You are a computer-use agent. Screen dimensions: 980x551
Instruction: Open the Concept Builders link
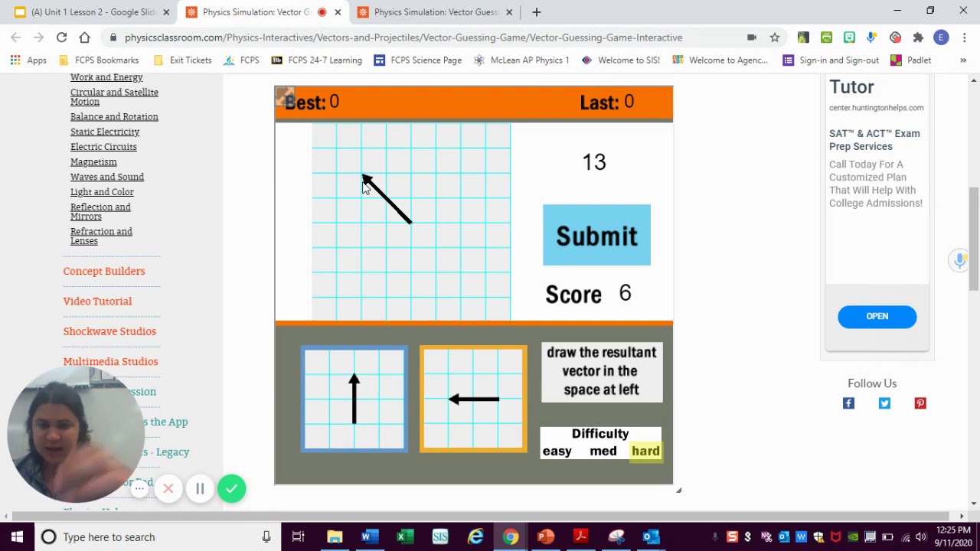(104, 271)
